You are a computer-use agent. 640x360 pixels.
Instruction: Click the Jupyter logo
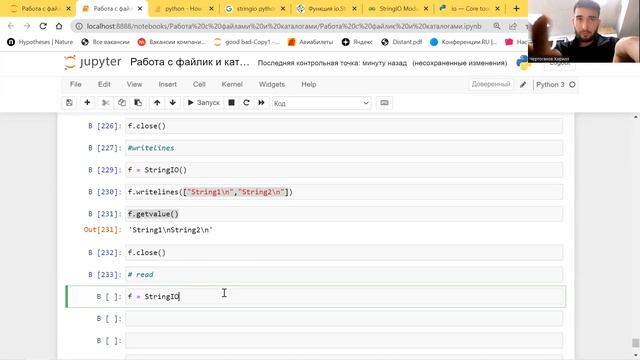[93, 62]
